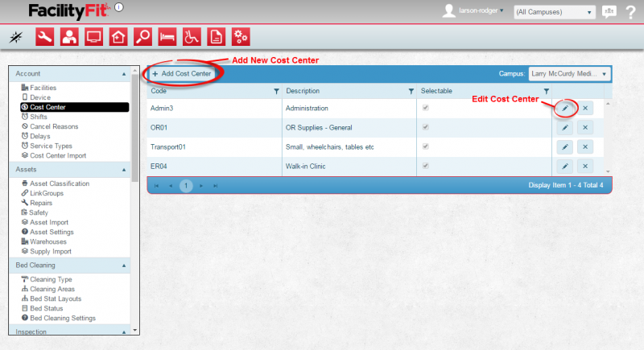The image size is (644, 350).
Task: Open the Campus Larry McCurdy dropdown
Action: coord(569,74)
